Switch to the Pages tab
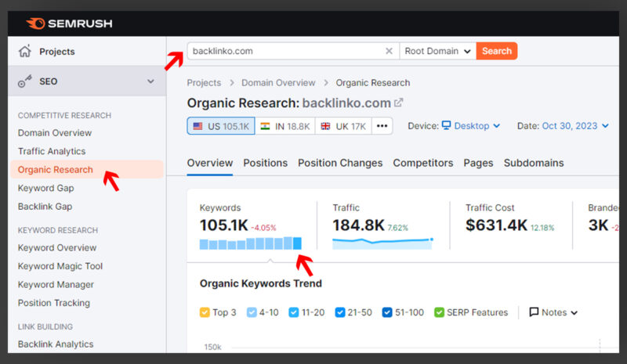This screenshot has height=364, width=627. pyautogui.click(x=478, y=163)
